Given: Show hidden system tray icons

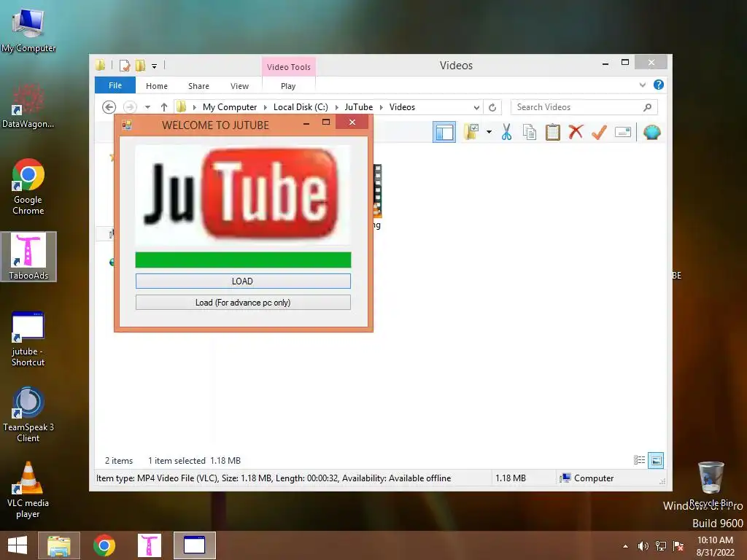Looking at the screenshot, I should 625,546.
